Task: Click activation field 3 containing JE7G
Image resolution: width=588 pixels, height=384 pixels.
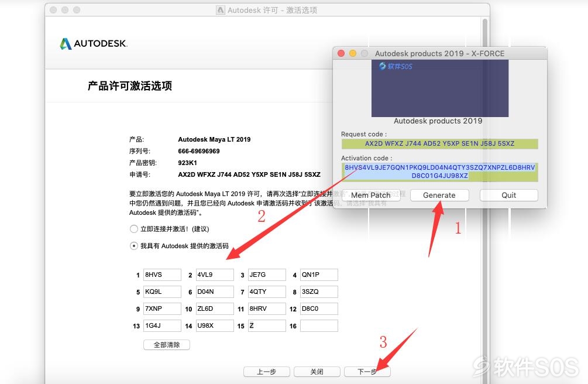Action: point(267,275)
